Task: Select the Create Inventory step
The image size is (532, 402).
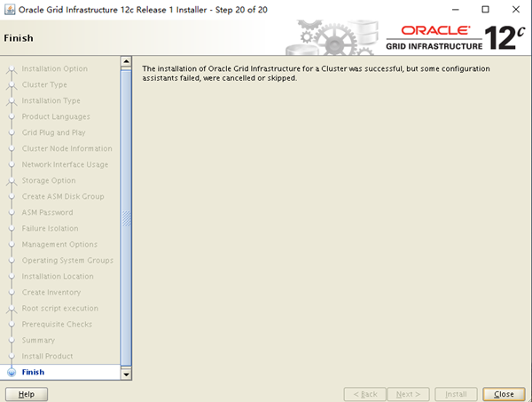Action: 51,292
